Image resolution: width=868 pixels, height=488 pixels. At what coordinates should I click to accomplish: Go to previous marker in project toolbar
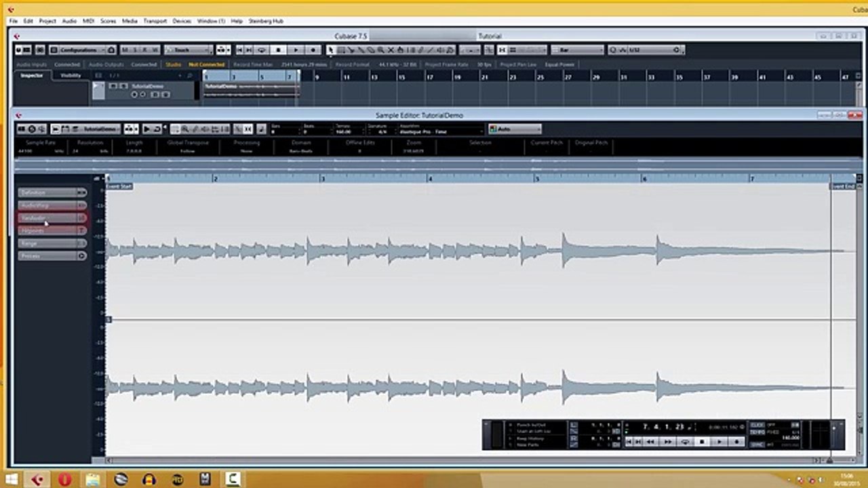(x=240, y=49)
